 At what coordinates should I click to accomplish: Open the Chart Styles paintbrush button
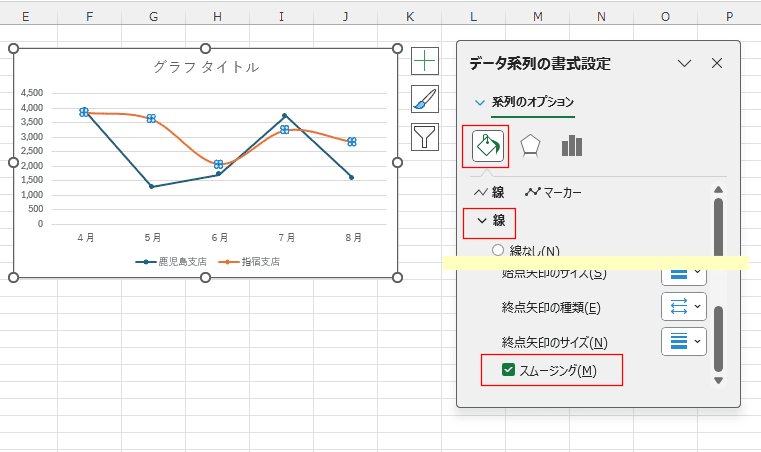(x=425, y=99)
